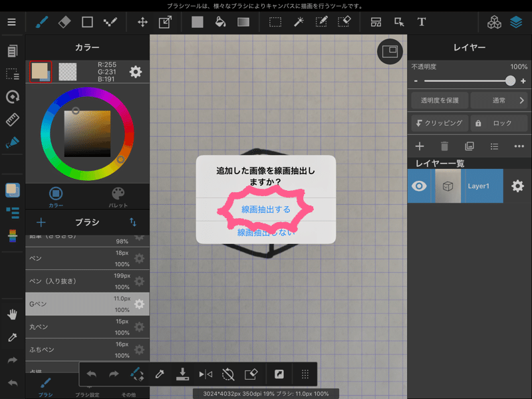Click the opacity slider handle
532x399 pixels.
(x=510, y=80)
